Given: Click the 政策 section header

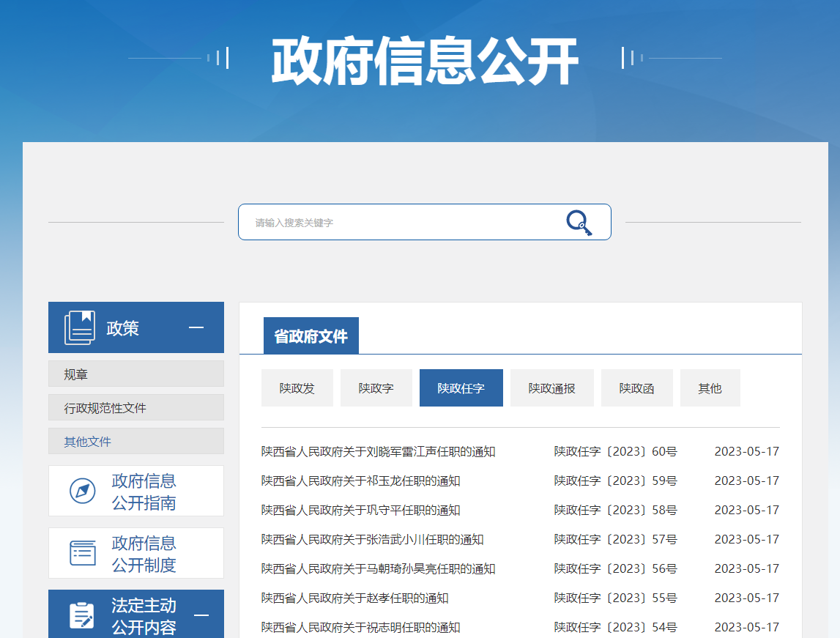Looking at the screenshot, I should tap(136, 327).
